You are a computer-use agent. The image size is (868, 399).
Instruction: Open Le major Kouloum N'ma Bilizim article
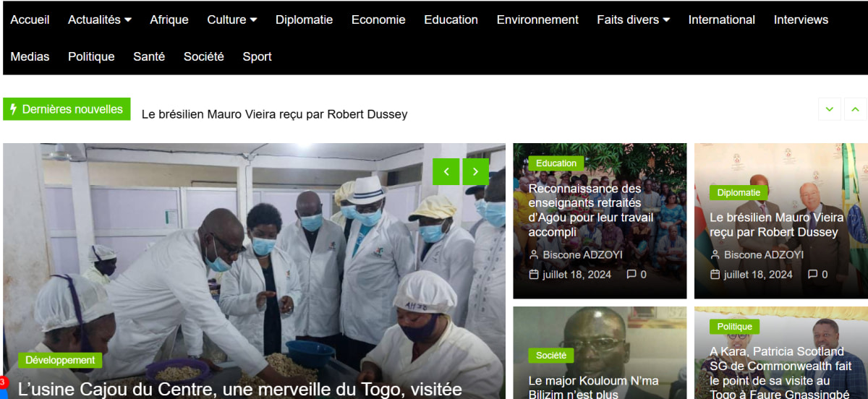(x=594, y=387)
